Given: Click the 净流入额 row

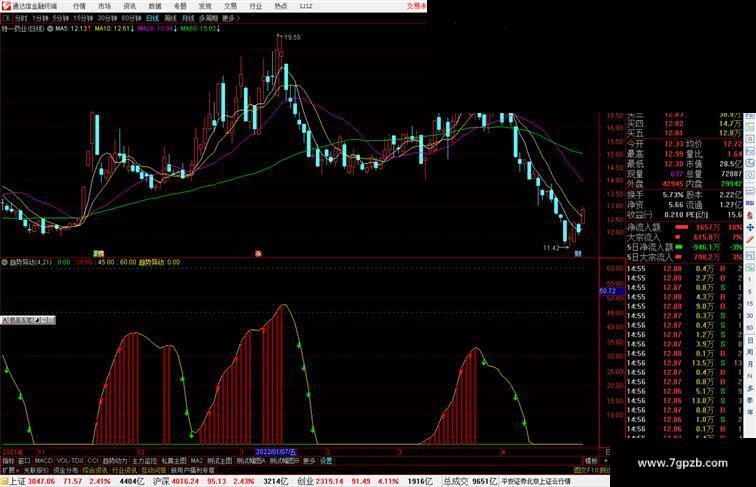Looking at the screenshot, I should 685,227.
